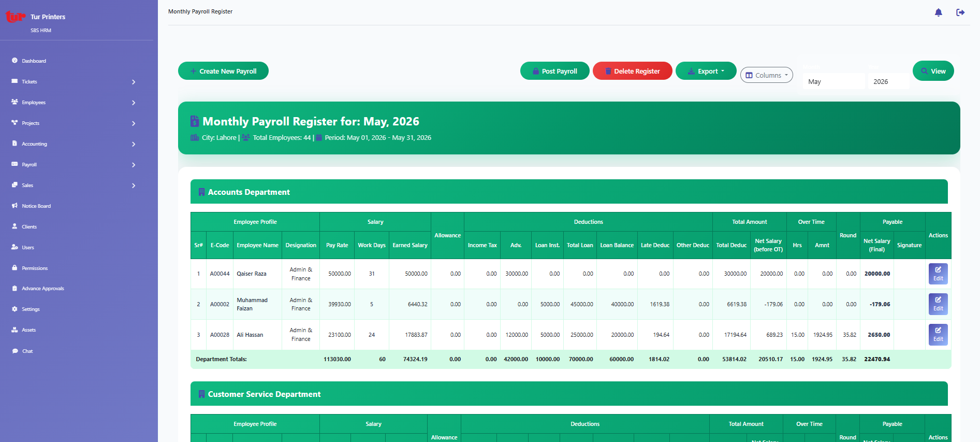Viewport: 980px width, 442px height.
Task: Click the payroll register title icon
Action: [195, 121]
